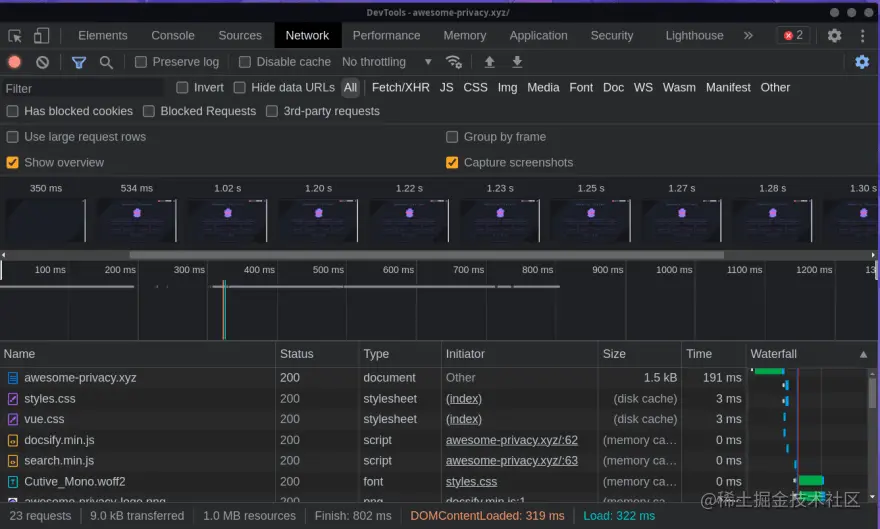Activate the inspect element picker icon
This screenshot has height=529, width=880.
pyautogui.click(x=15, y=36)
